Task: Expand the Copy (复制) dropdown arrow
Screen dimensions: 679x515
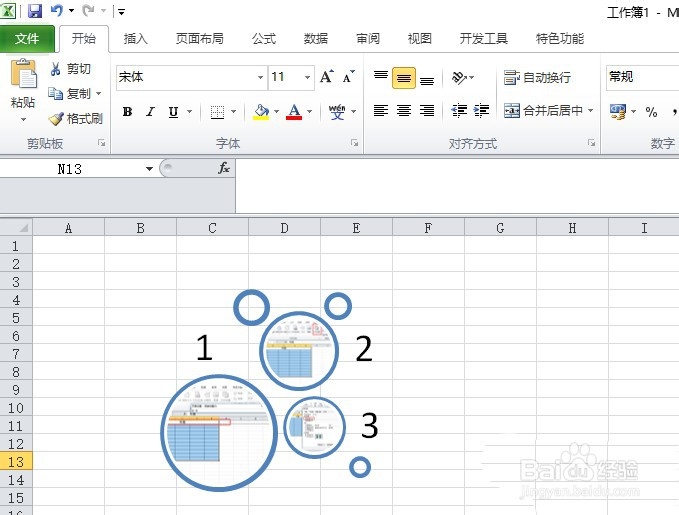Action: pos(99,94)
